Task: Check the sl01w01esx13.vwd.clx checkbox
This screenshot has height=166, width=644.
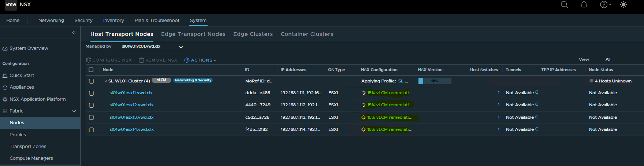Action: [91, 118]
